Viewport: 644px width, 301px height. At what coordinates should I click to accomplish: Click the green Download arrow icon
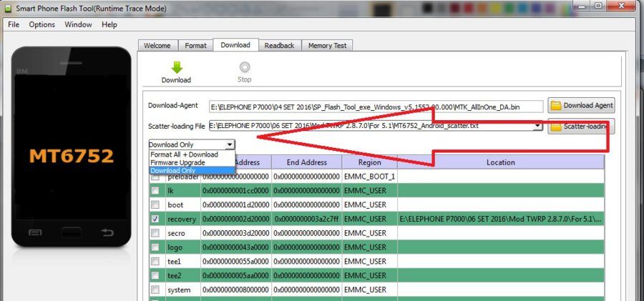177,68
